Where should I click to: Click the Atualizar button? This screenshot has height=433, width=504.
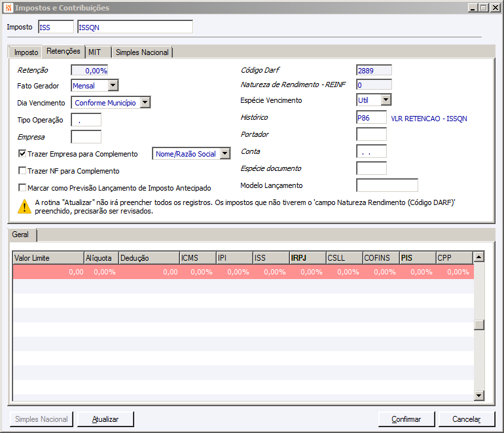pyautogui.click(x=105, y=419)
